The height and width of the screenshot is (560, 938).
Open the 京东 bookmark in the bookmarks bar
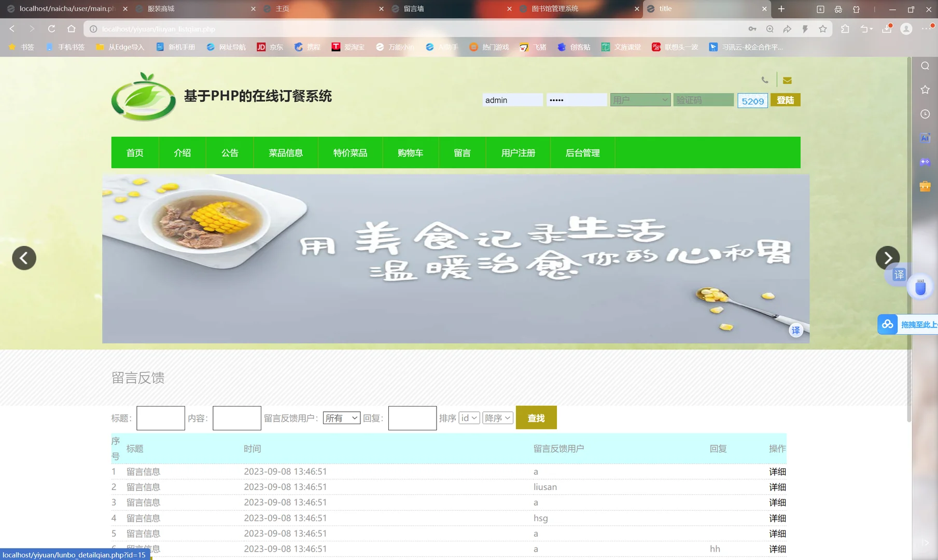coord(270,47)
